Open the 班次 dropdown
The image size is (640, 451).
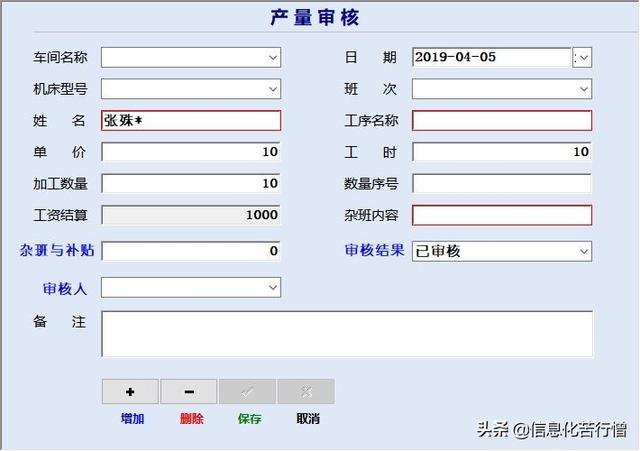[x=584, y=89]
